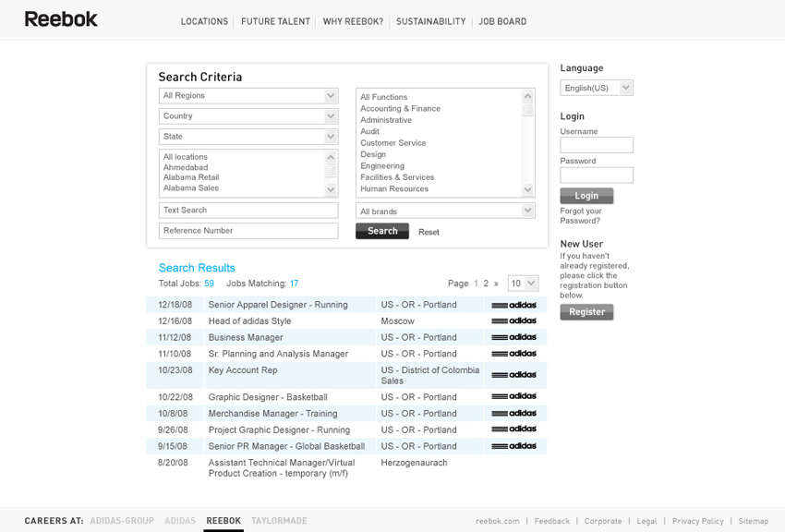Viewport: 785px width, 532px height.
Task: Click adidas logo in Project Graphic Designer row
Action: point(513,429)
